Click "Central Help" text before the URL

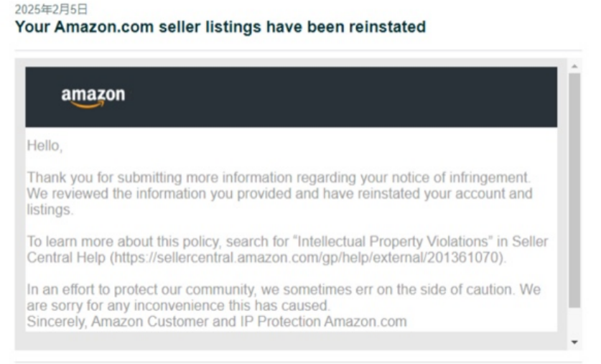[66, 258]
